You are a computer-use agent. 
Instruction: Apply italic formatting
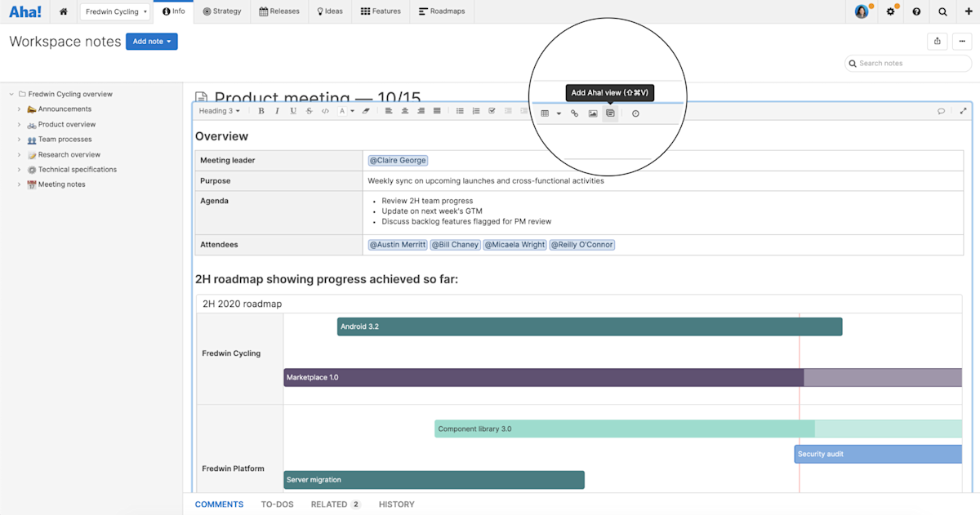point(277,111)
